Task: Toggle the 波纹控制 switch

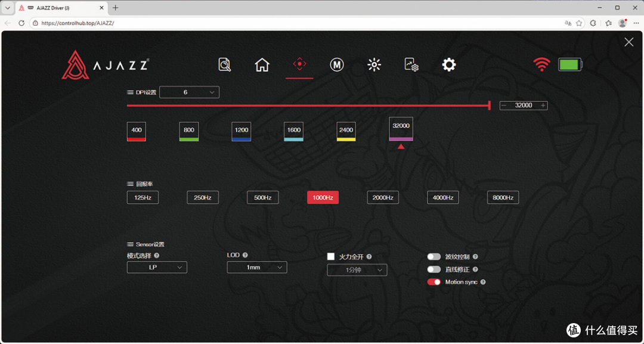Action: click(x=434, y=257)
